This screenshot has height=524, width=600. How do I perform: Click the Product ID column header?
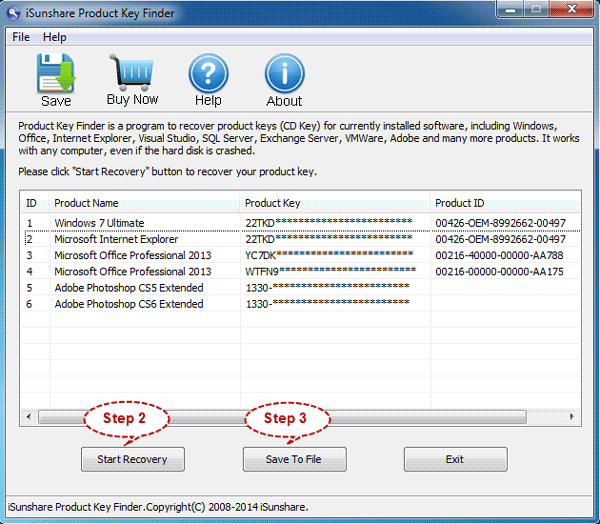point(505,203)
